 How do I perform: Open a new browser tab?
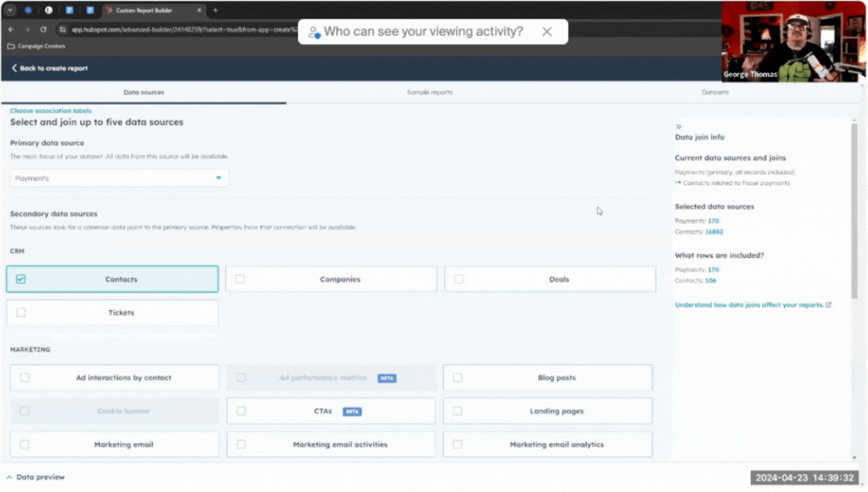(x=216, y=10)
